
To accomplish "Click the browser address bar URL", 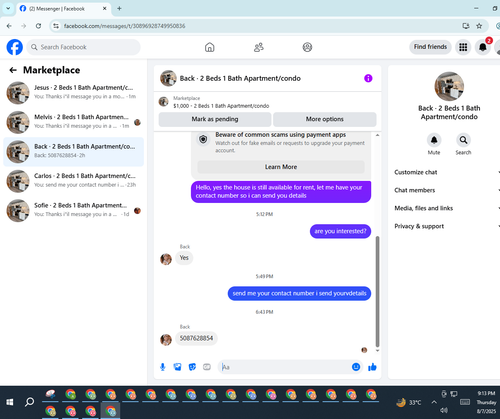I will pyautogui.click(x=124, y=26).
